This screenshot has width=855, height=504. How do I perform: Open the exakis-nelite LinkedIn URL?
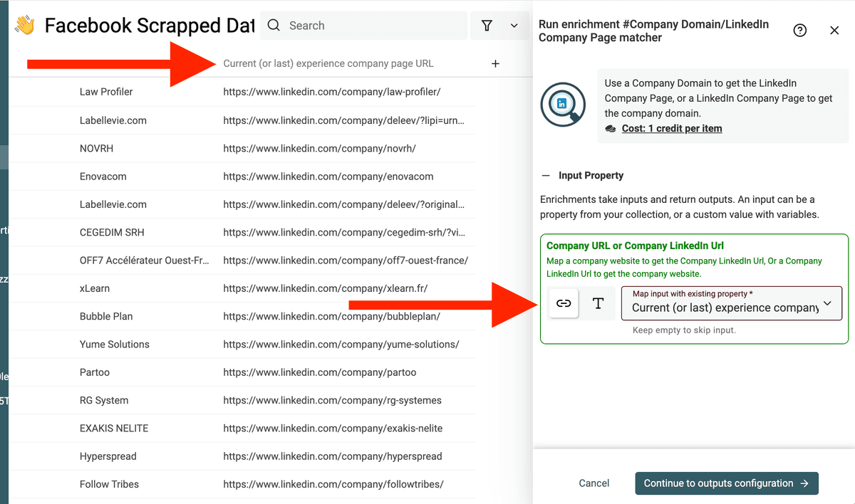(x=333, y=428)
